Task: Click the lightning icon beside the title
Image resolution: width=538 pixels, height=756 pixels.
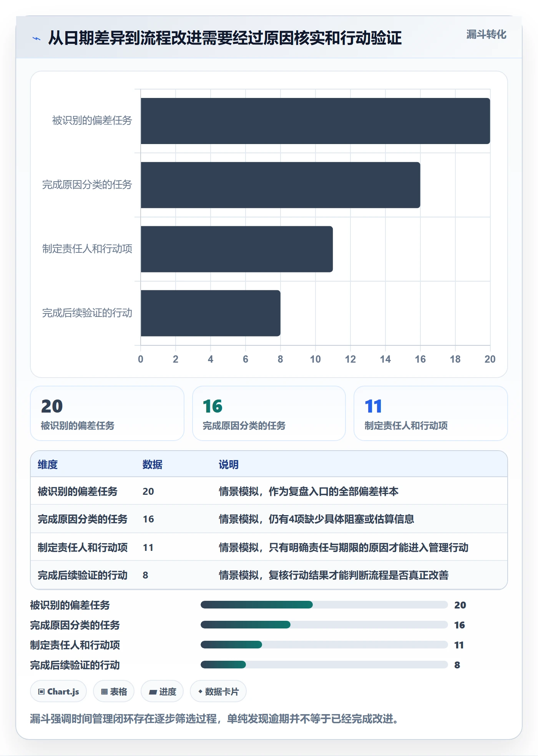Action: click(37, 38)
